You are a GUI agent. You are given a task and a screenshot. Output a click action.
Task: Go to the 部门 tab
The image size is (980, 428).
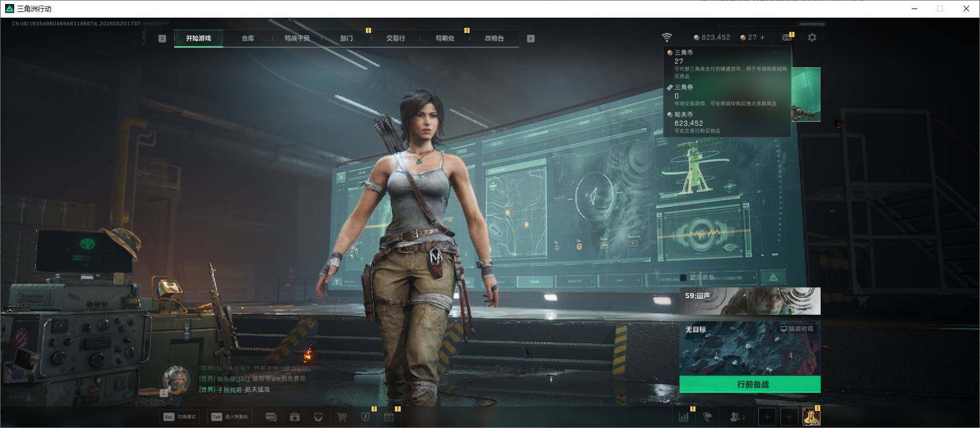tap(346, 38)
